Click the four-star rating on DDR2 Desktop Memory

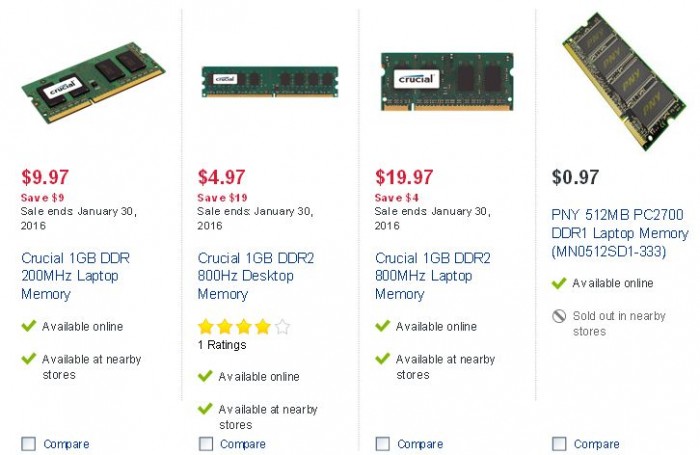(x=244, y=327)
